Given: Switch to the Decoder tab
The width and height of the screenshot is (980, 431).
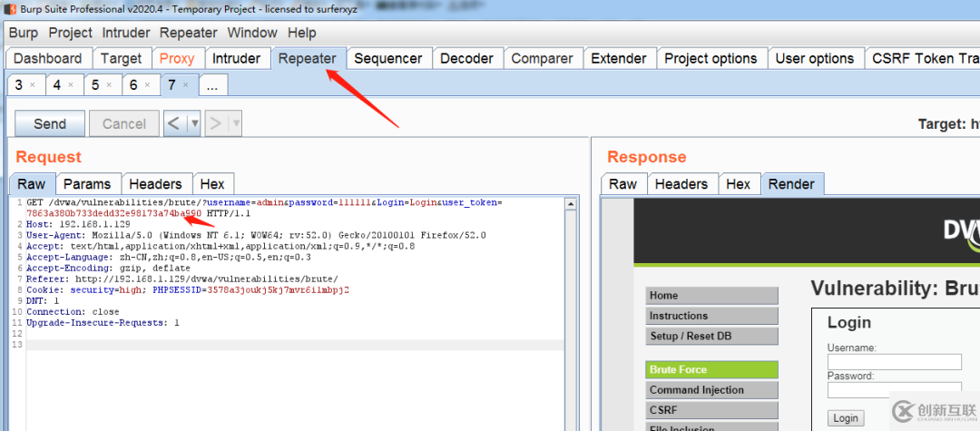Looking at the screenshot, I should point(467,59).
